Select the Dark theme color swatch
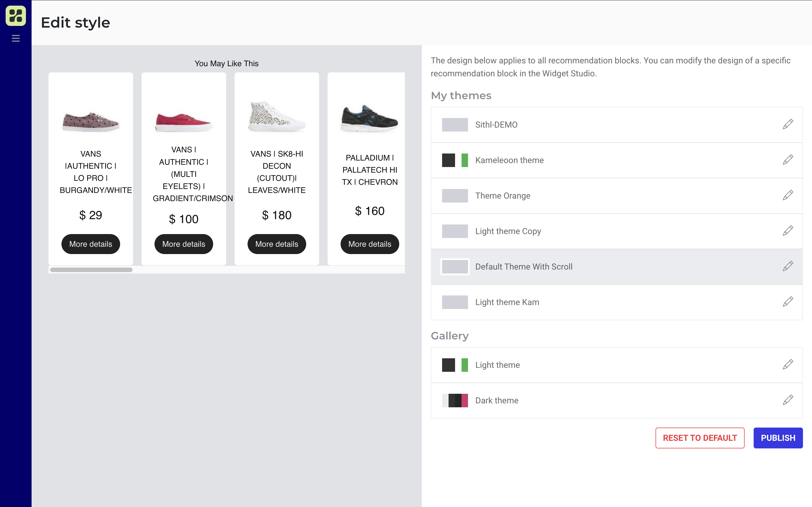The image size is (812, 507). [455, 401]
